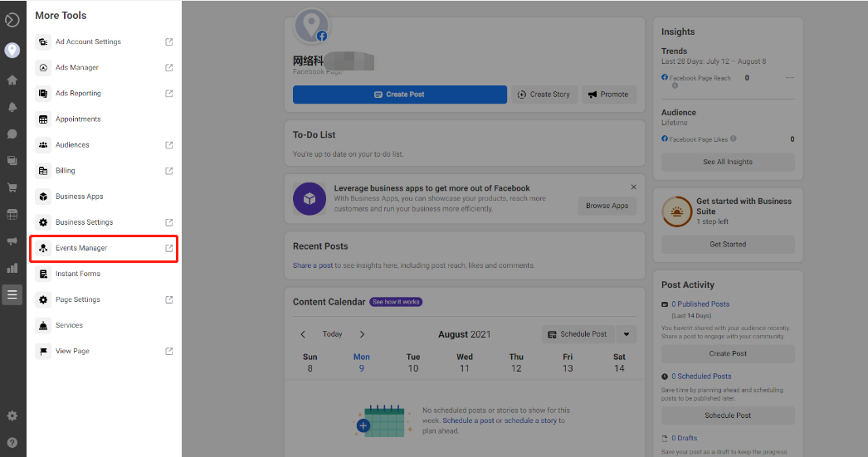This screenshot has height=457, width=868.
Task: Open Help question mark icon
Action: (x=12, y=443)
